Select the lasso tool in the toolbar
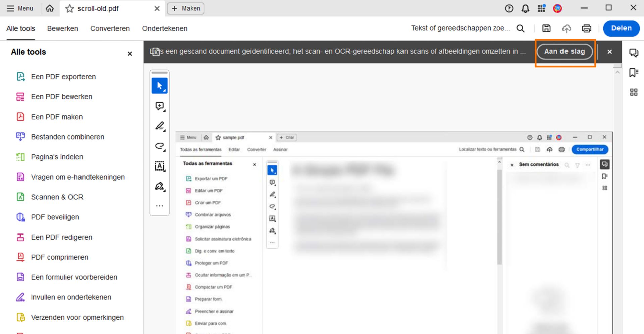Image resolution: width=644 pixels, height=334 pixels. [160, 146]
